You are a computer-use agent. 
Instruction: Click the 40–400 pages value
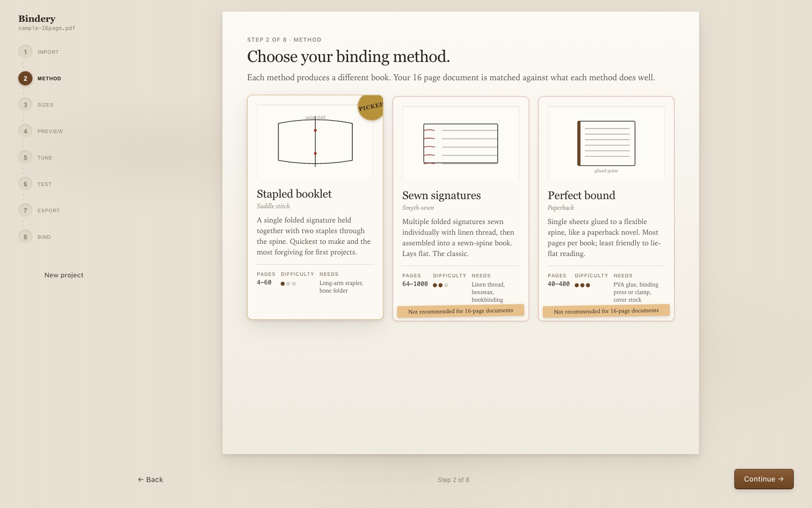(x=559, y=284)
